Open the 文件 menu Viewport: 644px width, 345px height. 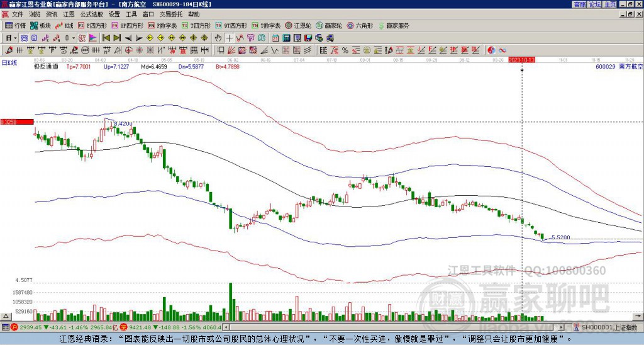tap(18, 14)
